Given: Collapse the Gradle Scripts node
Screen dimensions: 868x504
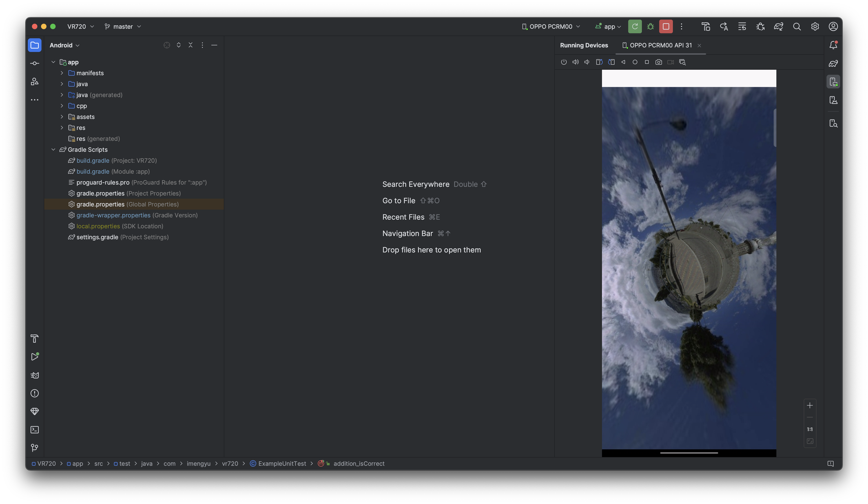Looking at the screenshot, I should [x=53, y=149].
